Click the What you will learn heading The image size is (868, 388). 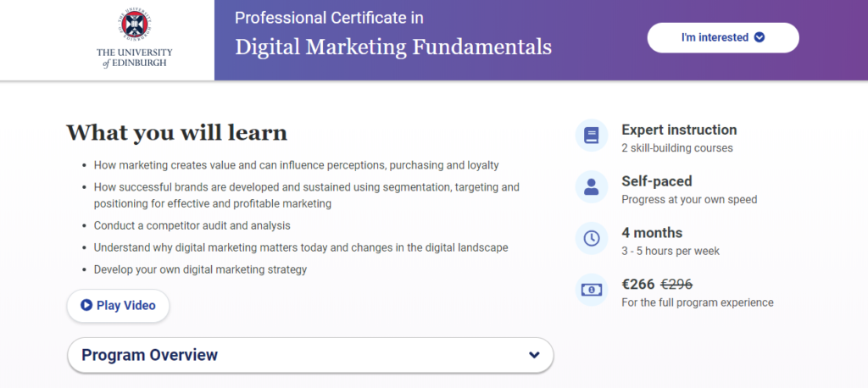tap(176, 133)
